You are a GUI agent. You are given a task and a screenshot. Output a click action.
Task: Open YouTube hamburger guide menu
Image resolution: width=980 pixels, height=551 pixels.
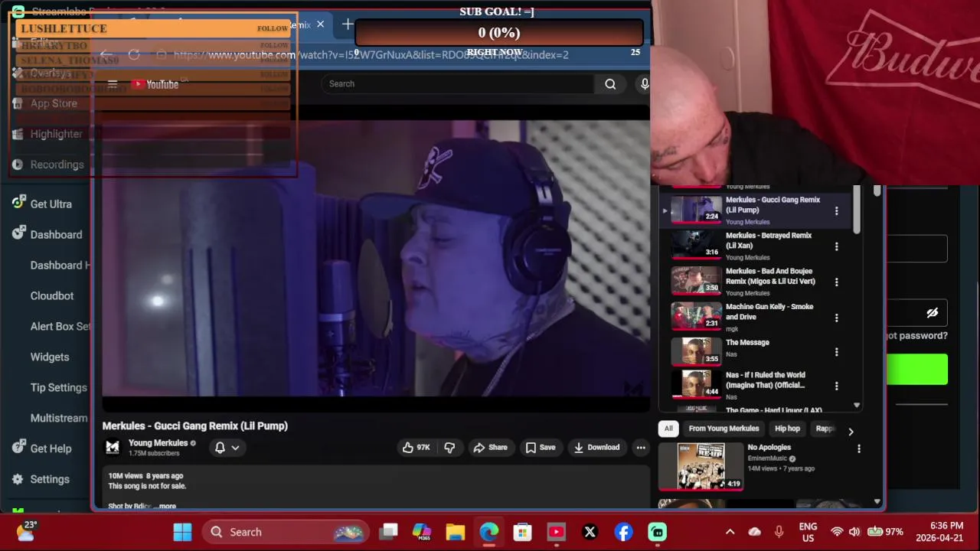tap(113, 84)
